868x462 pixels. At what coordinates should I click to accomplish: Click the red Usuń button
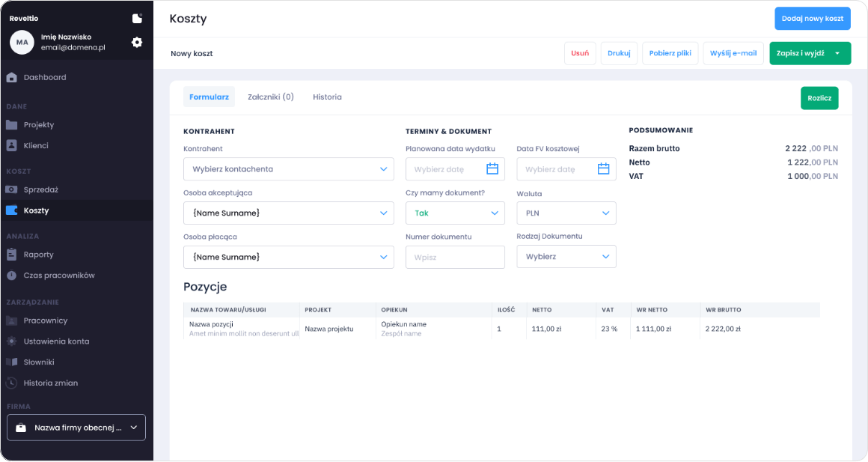[x=579, y=53]
